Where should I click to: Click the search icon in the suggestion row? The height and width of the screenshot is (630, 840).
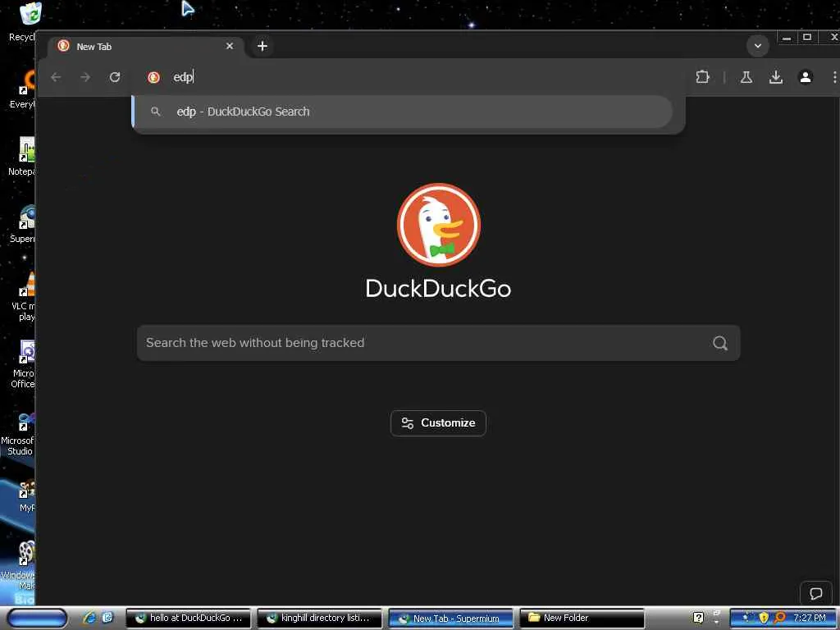point(155,112)
